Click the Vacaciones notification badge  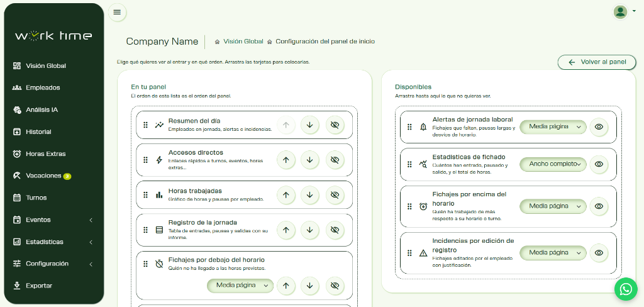coord(67,176)
